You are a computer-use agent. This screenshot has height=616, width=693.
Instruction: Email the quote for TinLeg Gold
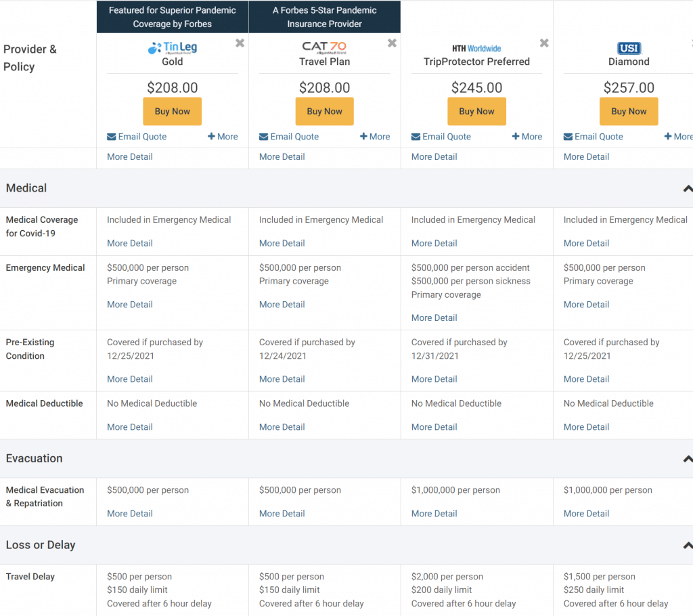(x=137, y=137)
